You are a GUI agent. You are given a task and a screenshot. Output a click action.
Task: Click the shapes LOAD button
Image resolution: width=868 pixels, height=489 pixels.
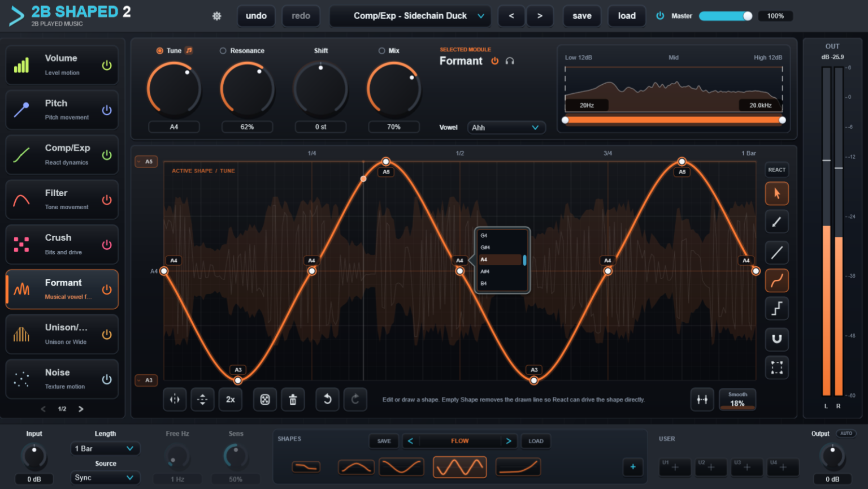tap(536, 441)
